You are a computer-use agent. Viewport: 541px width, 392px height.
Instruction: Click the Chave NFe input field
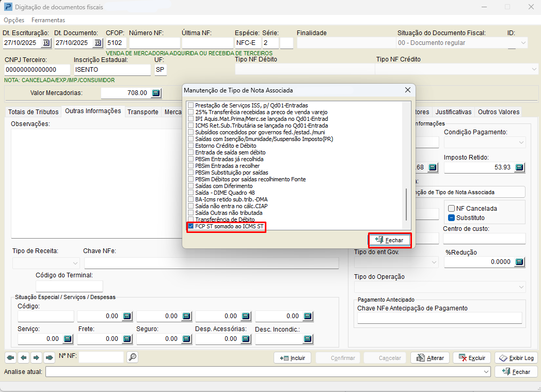211,263
